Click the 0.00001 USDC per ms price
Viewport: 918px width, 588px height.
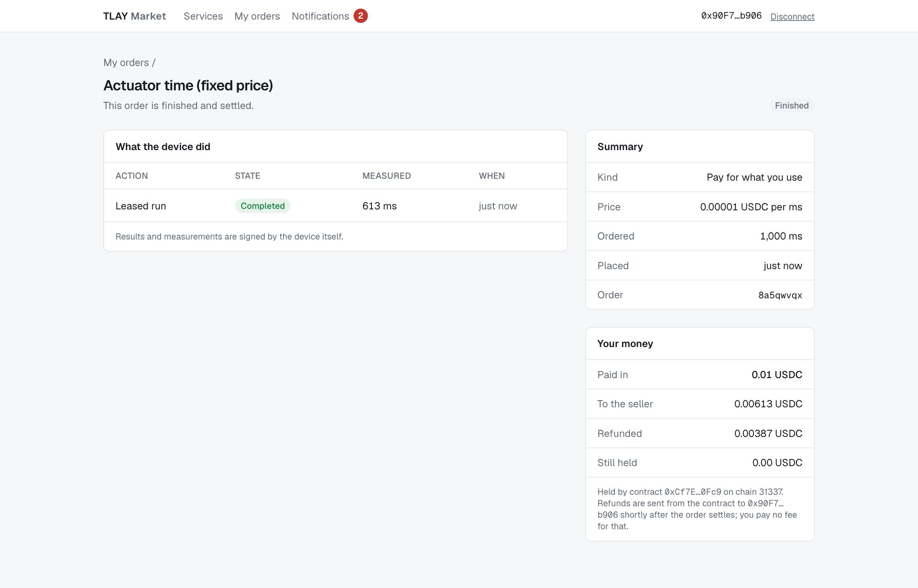click(751, 207)
